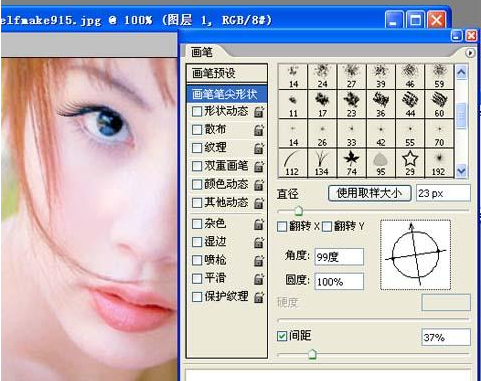Enable 其他动态 checkbox
The image size is (481, 381).
tap(197, 202)
